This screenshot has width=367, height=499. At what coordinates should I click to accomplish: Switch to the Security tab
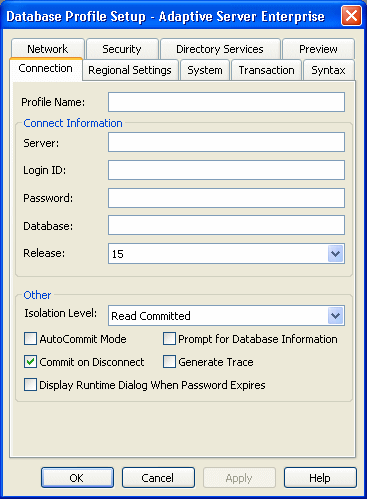pyautogui.click(x=122, y=49)
